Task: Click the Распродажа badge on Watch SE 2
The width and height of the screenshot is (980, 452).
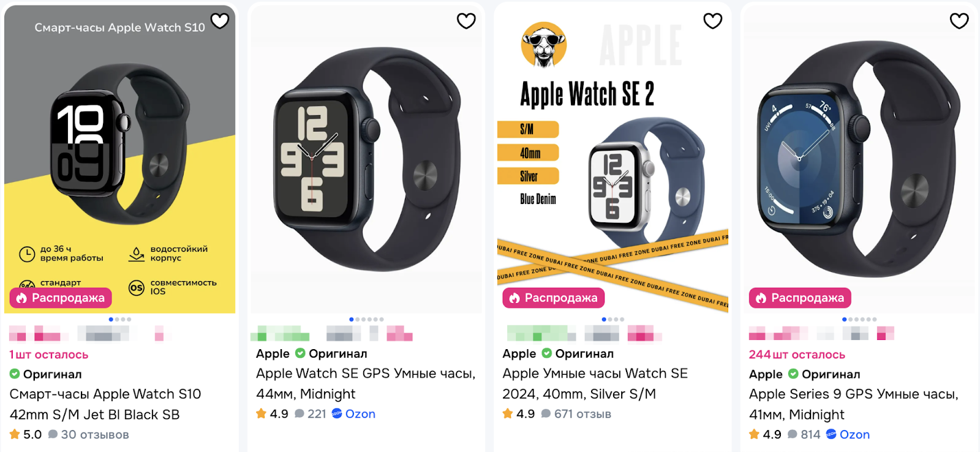Action: pyautogui.click(x=554, y=298)
